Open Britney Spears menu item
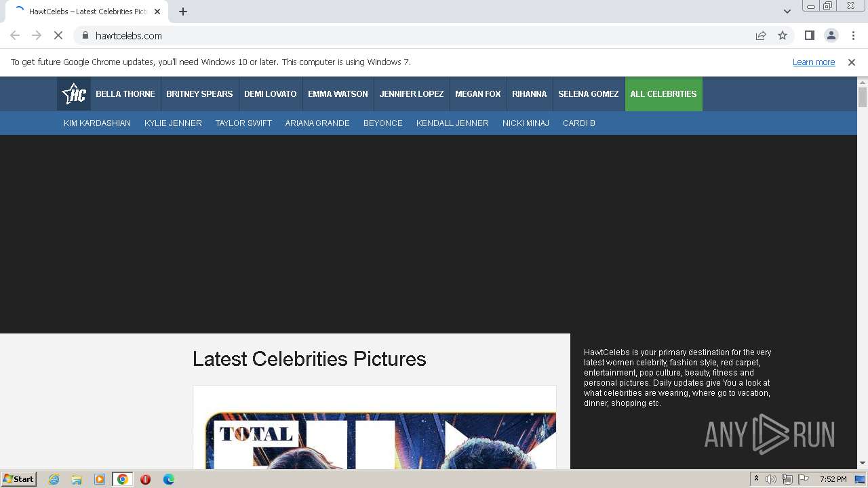The image size is (868, 488). click(199, 94)
